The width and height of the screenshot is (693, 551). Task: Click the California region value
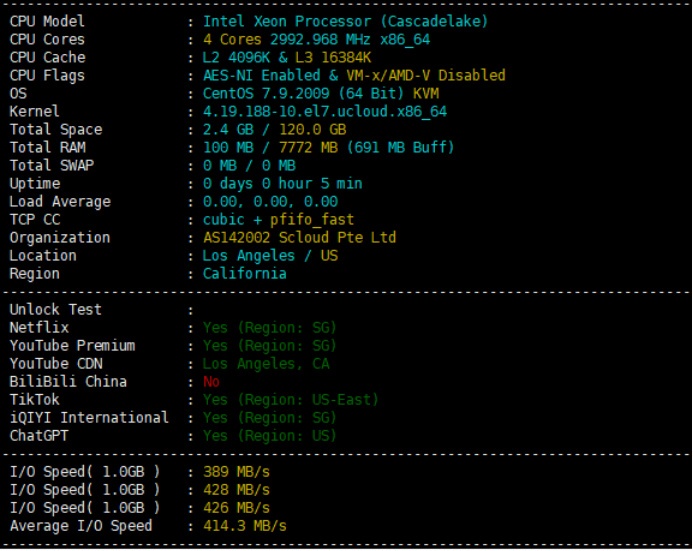(244, 274)
